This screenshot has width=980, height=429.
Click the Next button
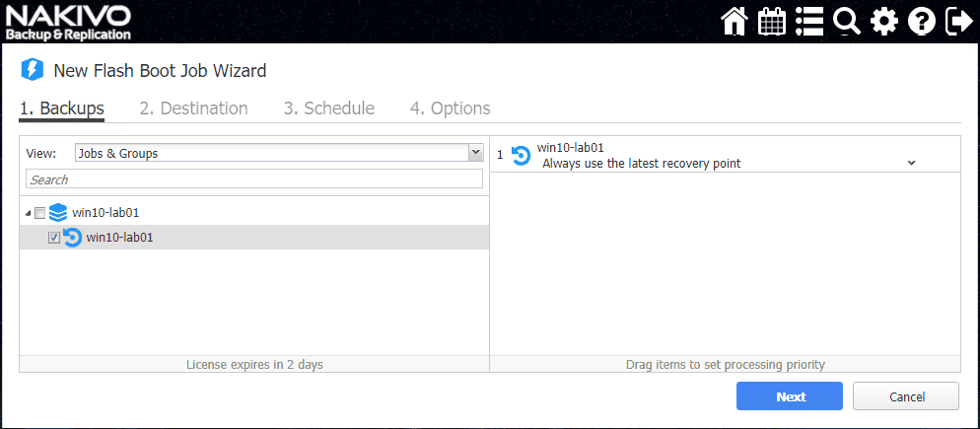click(789, 396)
